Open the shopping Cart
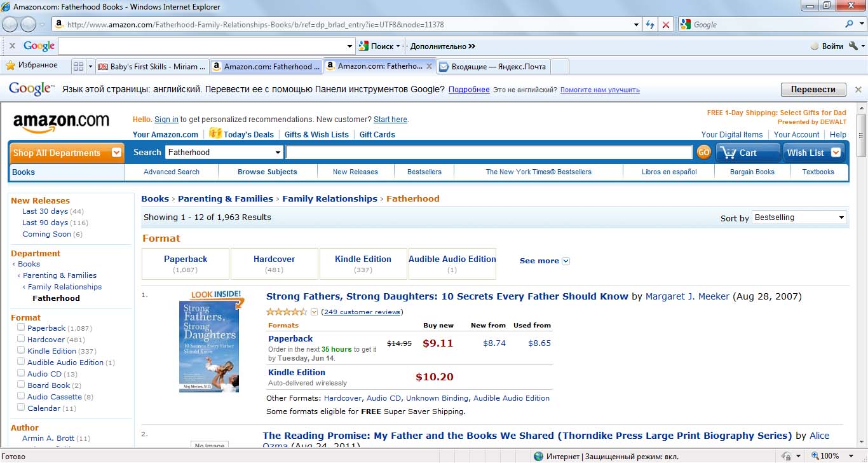 pyautogui.click(x=748, y=153)
